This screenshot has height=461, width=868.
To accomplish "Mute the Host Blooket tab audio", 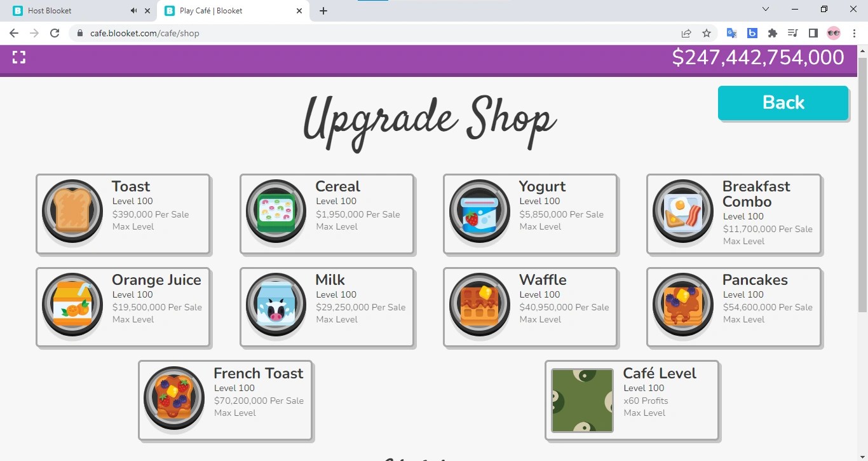I will pyautogui.click(x=133, y=10).
